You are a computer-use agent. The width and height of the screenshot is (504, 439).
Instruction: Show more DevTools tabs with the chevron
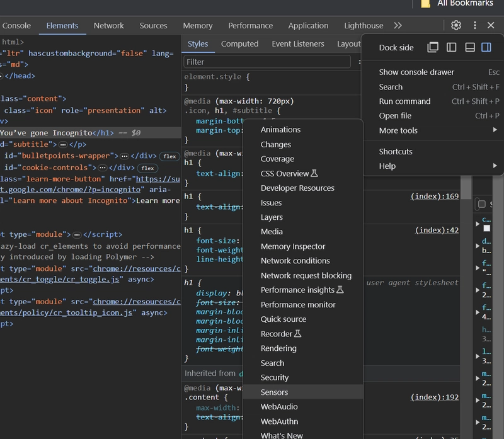click(x=398, y=25)
